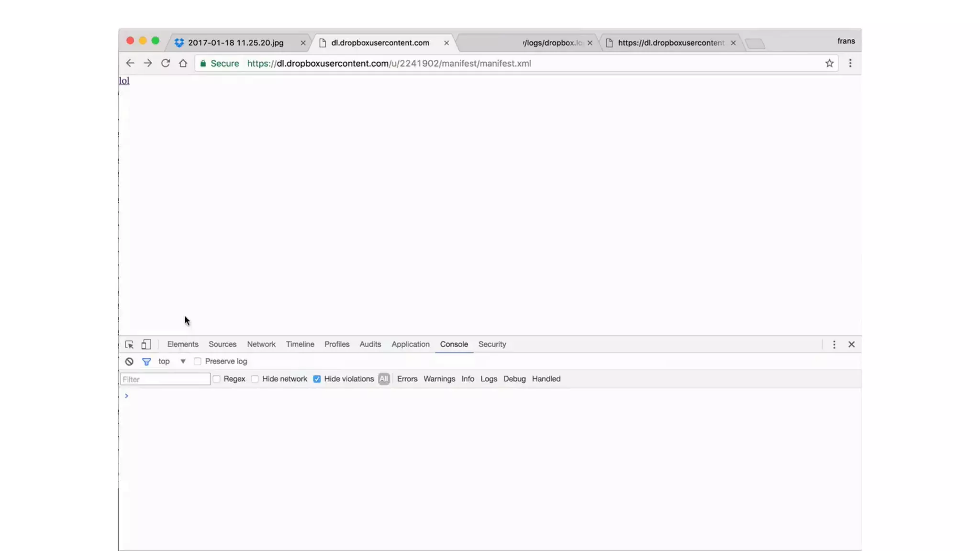Toggle the device toolbar icon

146,344
